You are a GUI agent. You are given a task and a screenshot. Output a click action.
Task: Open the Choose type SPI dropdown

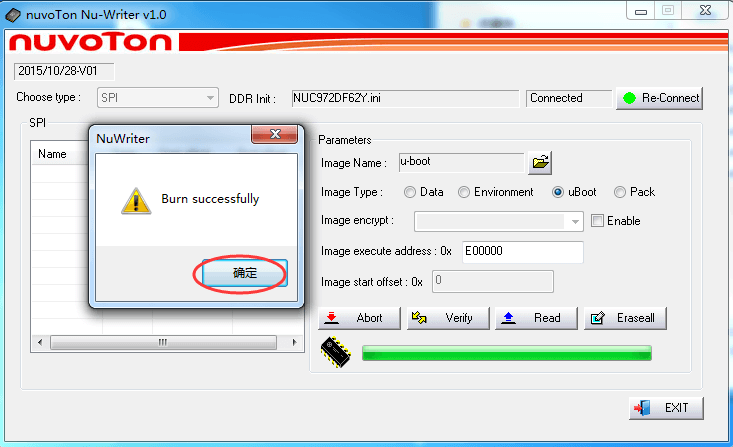[158, 98]
